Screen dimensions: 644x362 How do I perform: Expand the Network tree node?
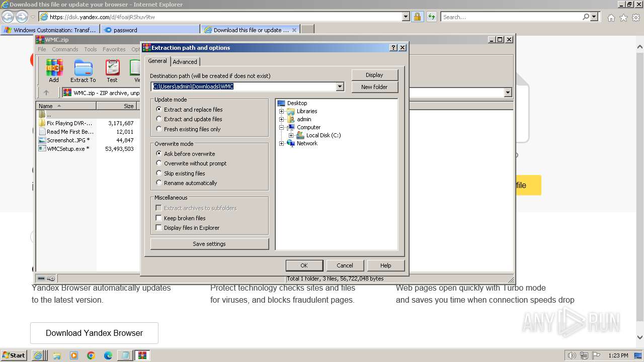click(282, 143)
